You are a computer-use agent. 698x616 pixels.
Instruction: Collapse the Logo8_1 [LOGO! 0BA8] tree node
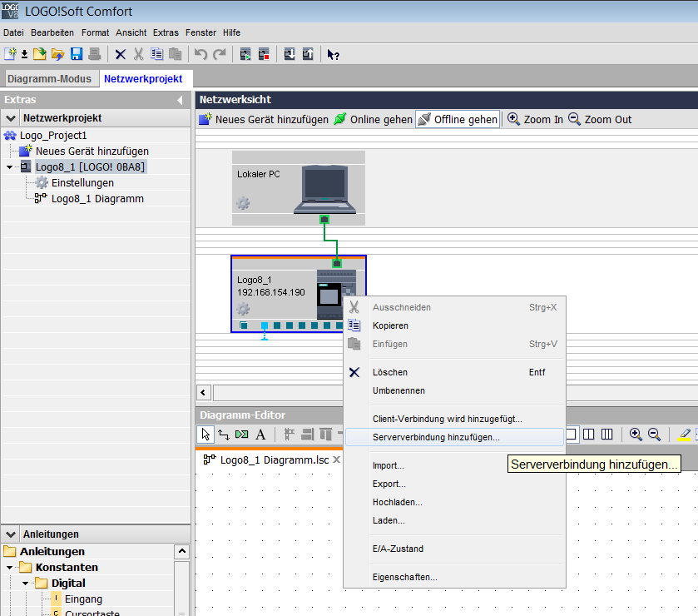9,167
